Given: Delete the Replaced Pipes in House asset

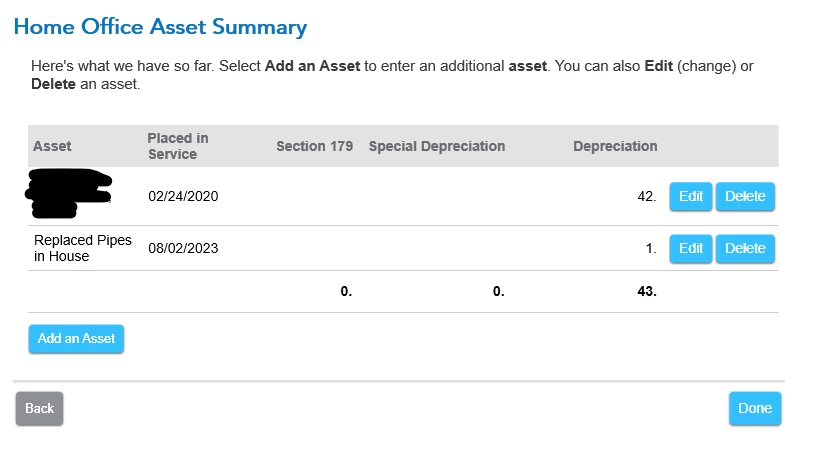Looking at the screenshot, I should [x=745, y=248].
